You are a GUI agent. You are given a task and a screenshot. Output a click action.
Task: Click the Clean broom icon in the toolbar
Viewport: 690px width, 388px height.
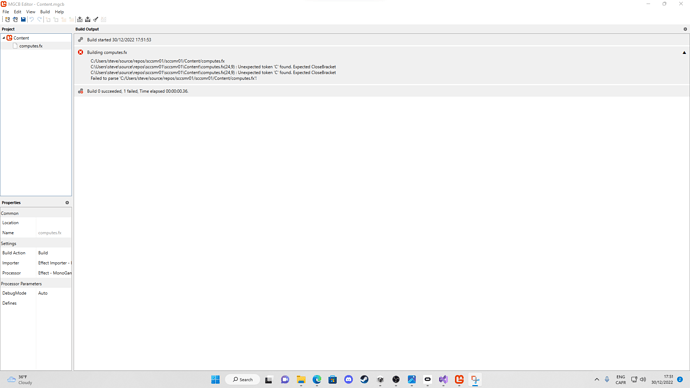(x=95, y=19)
